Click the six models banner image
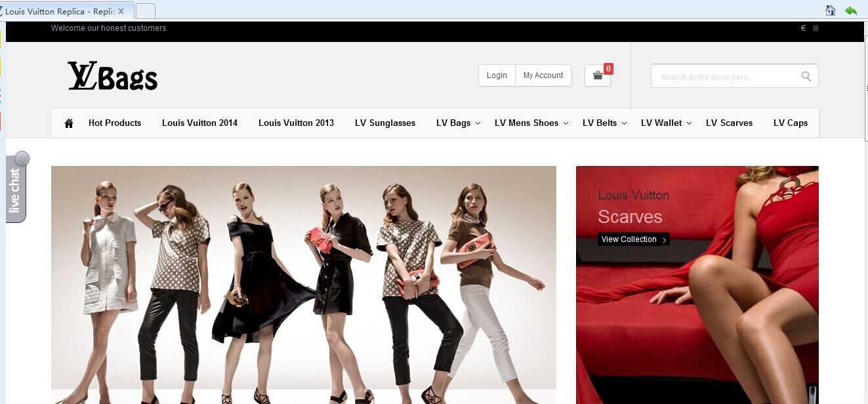The width and height of the screenshot is (868, 404). click(x=304, y=285)
